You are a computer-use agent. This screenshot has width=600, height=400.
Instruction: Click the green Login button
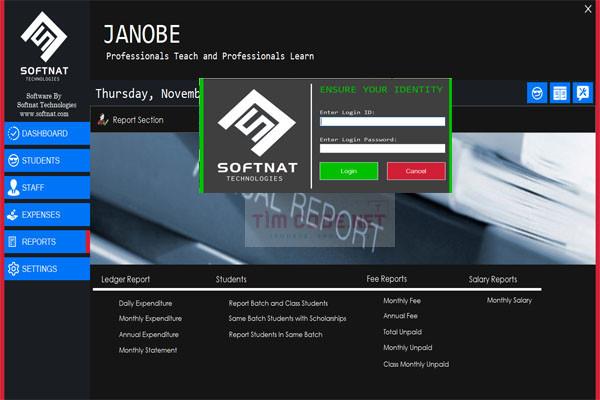pyautogui.click(x=349, y=171)
